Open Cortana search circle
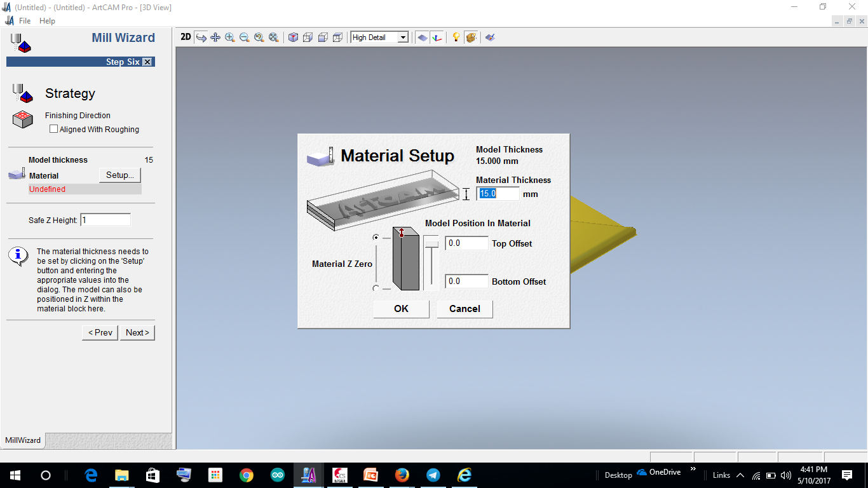Image resolution: width=868 pixels, height=488 pixels. 45,475
